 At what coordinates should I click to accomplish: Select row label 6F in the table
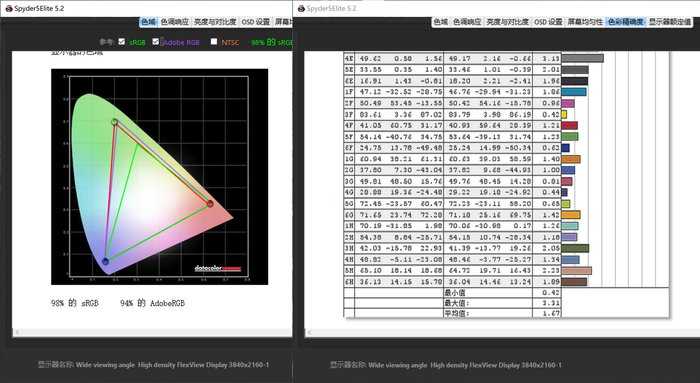pyautogui.click(x=349, y=148)
